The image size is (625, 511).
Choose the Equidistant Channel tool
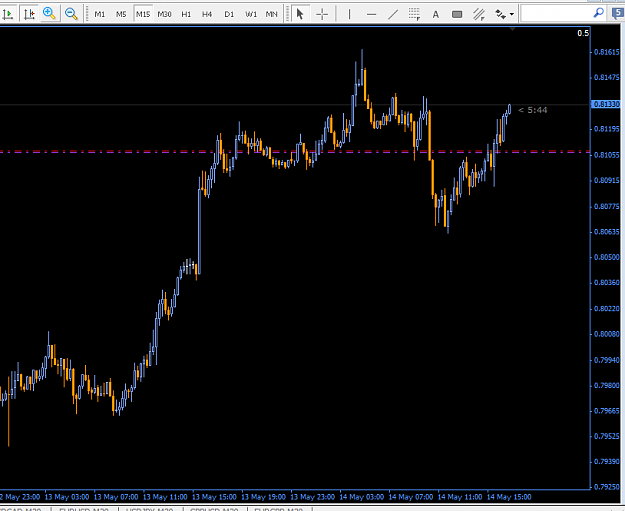point(479,15)
